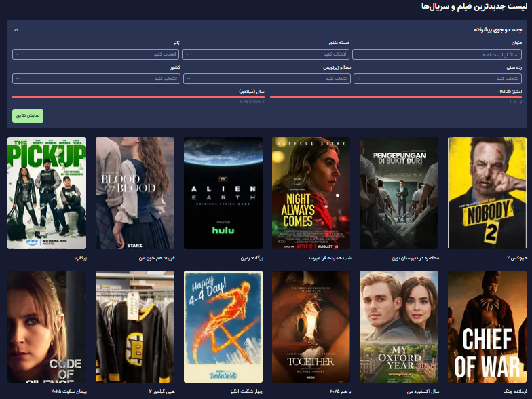Open the Alien Earth series poster
Screen dimensions: 532x399
click(223, 193)
